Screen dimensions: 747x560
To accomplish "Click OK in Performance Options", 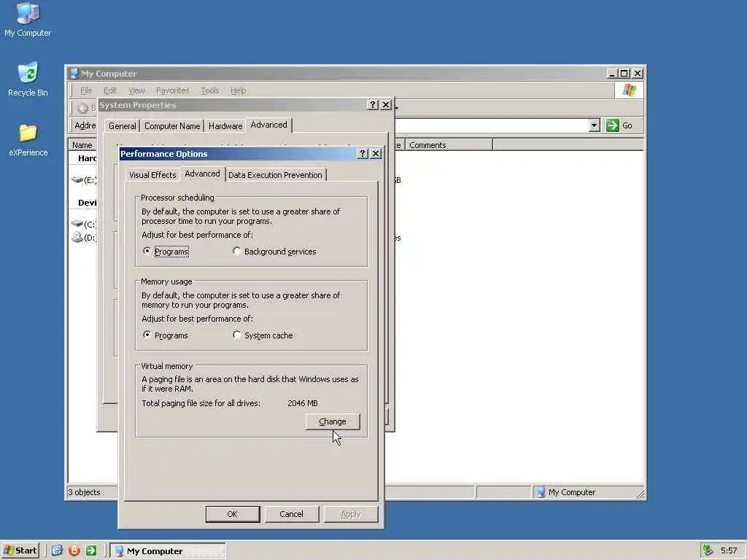I will point(233,514).
